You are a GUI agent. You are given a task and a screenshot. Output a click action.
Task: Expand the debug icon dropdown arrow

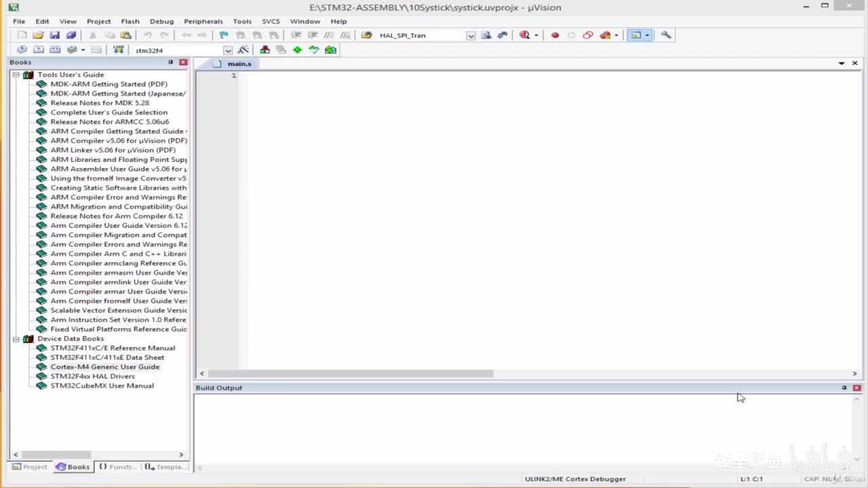point(536,35)
